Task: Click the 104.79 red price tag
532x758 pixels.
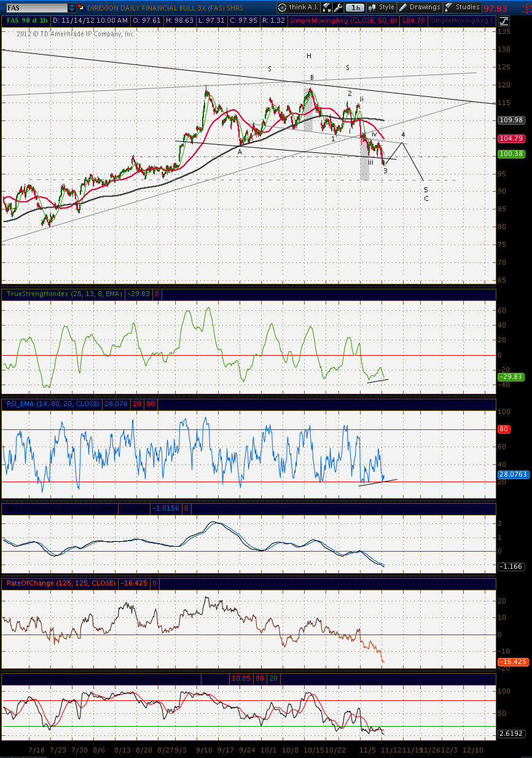Action: [512, 138]
